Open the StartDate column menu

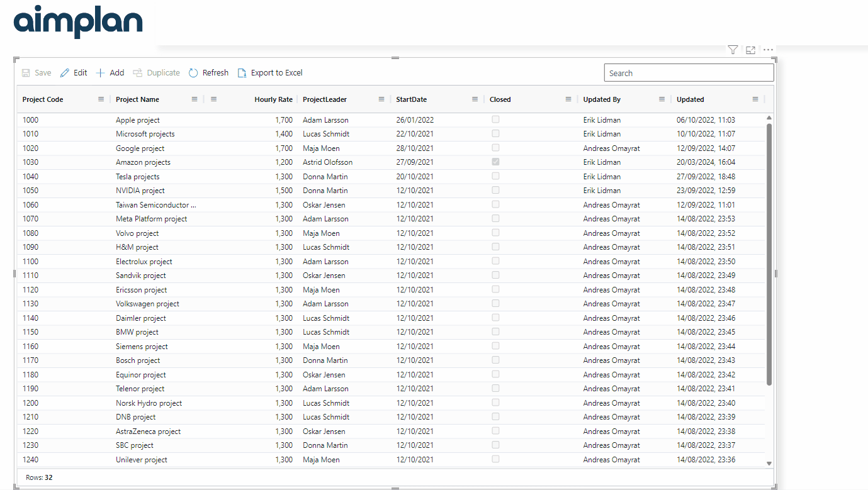[475, 99]
